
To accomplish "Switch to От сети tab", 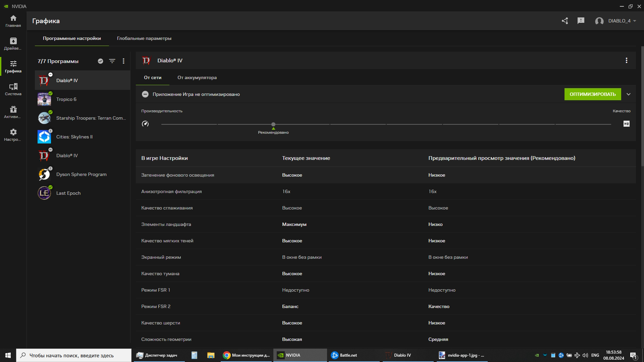I will pos(153,77).
